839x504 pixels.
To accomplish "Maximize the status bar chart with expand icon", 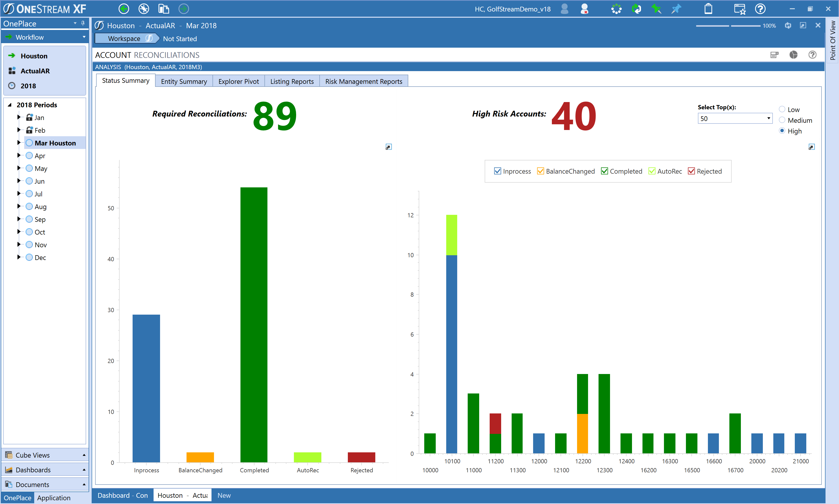I will (389, 147).
